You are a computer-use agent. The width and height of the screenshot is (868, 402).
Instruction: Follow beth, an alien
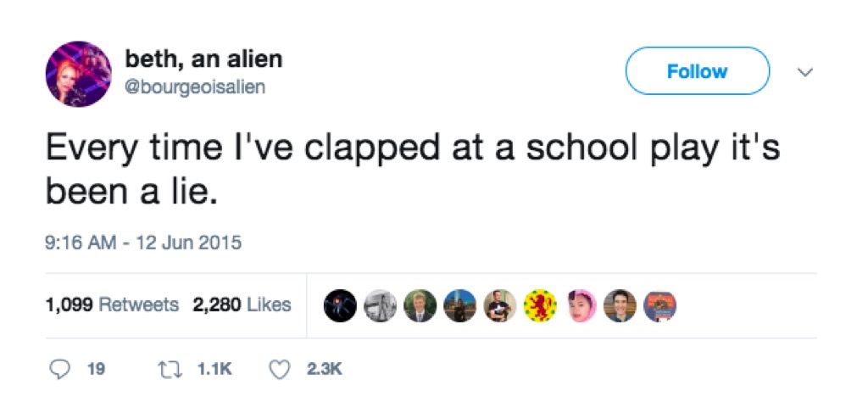[697, 71]
